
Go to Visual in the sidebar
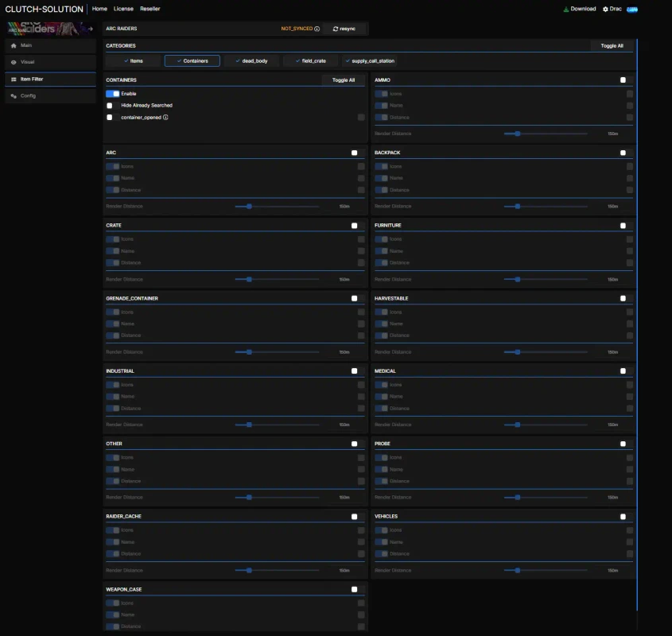51,62
